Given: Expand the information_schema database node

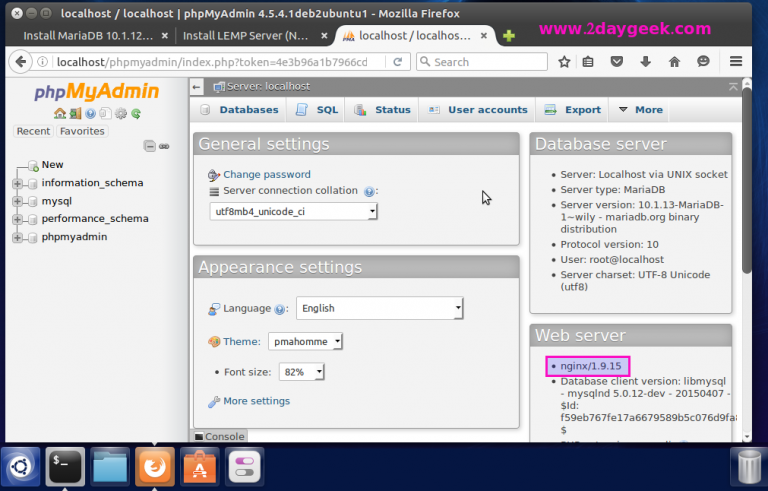Looking at the screenshot, I should point(17,183).
